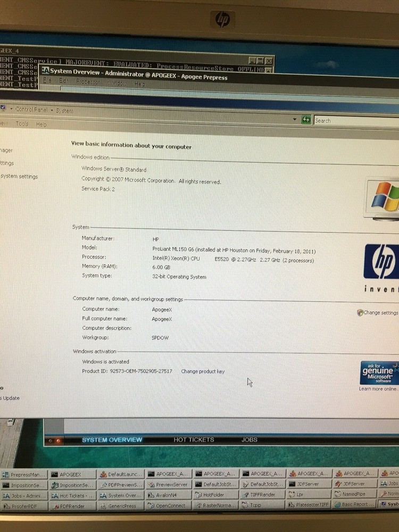This screenshot has height=532, width=399.
Task: Click the green refresh icon beside address bar
Action: [306, 120]
